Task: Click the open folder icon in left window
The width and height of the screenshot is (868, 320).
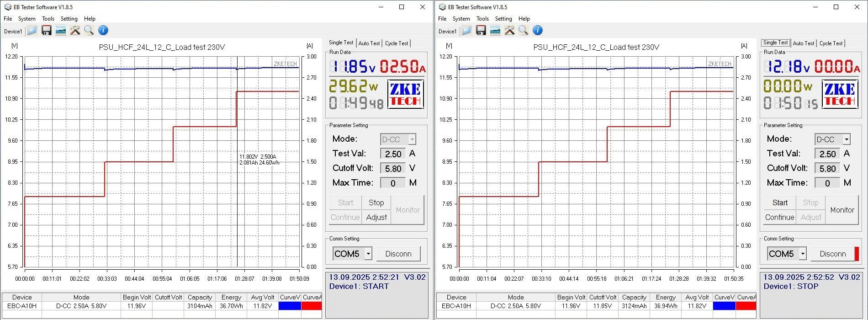Action: coord(32,31)
